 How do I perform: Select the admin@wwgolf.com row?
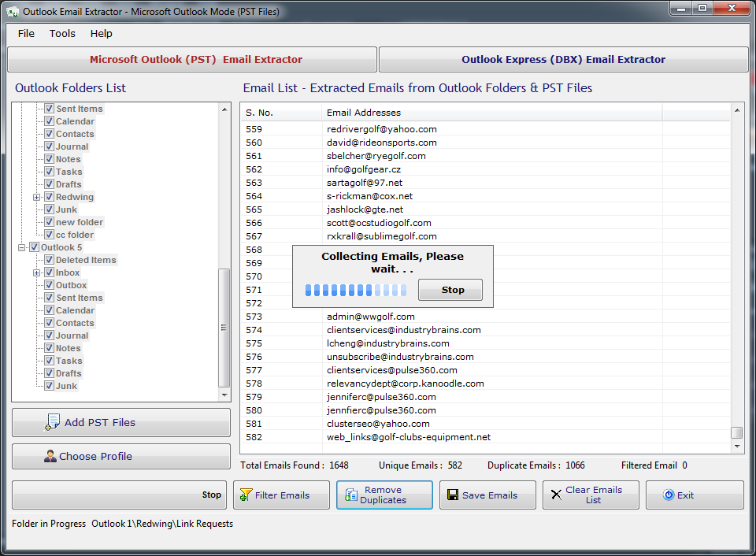(486, 317)
